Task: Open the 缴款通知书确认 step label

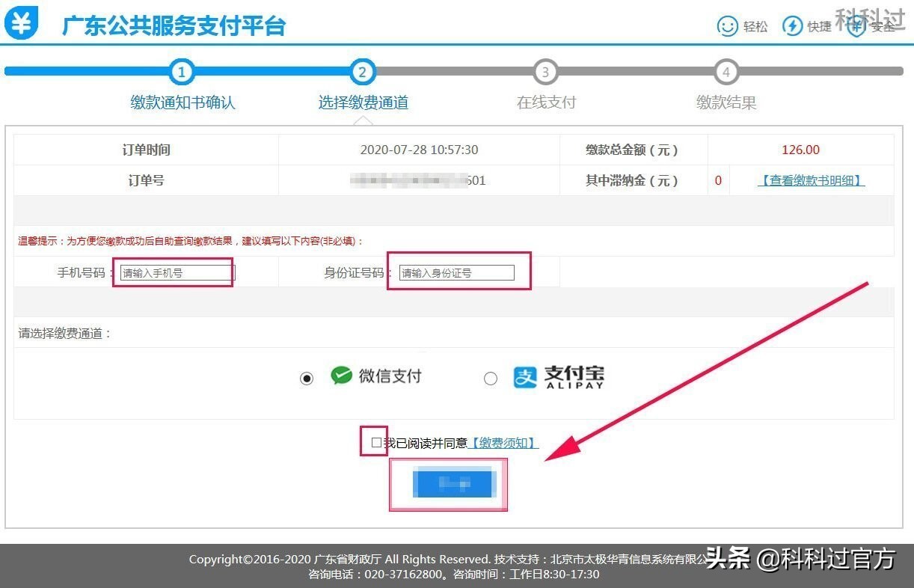Action: 182,102
